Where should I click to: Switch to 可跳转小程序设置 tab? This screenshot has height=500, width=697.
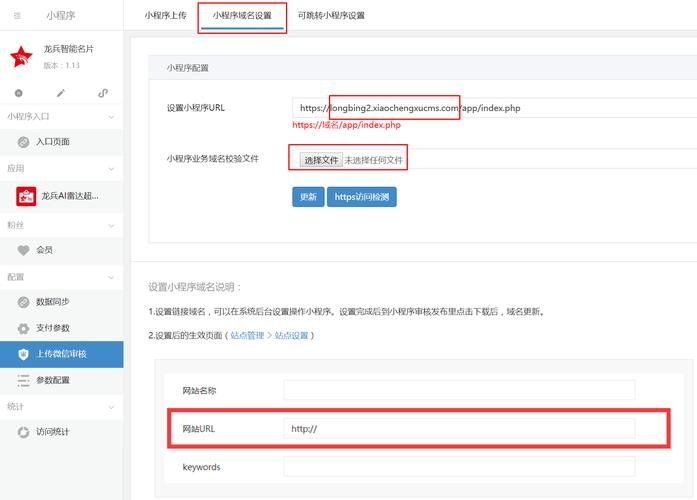pyautogui.click(x=331, y=16)
